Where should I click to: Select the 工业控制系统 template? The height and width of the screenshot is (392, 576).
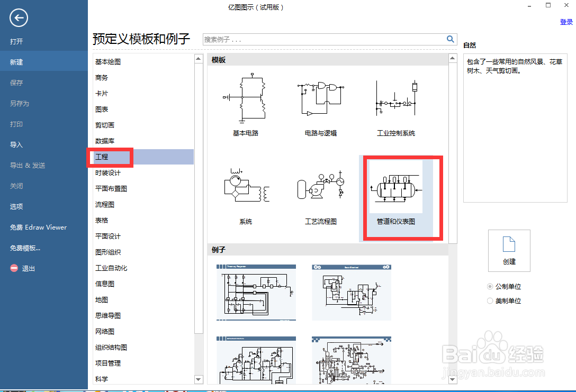point(395,98)
